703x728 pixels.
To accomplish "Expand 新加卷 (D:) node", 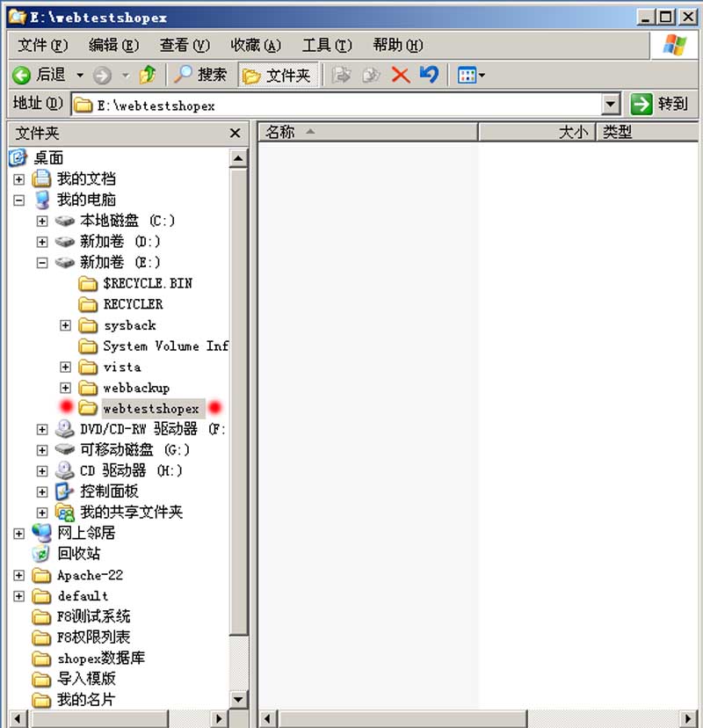I will 42,242.
